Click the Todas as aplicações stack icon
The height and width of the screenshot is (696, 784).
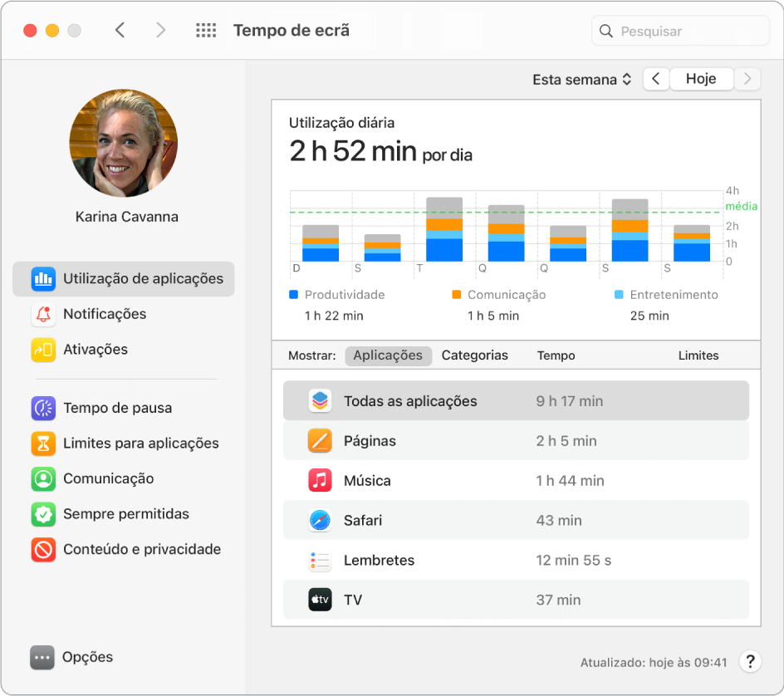coord(320,401)
